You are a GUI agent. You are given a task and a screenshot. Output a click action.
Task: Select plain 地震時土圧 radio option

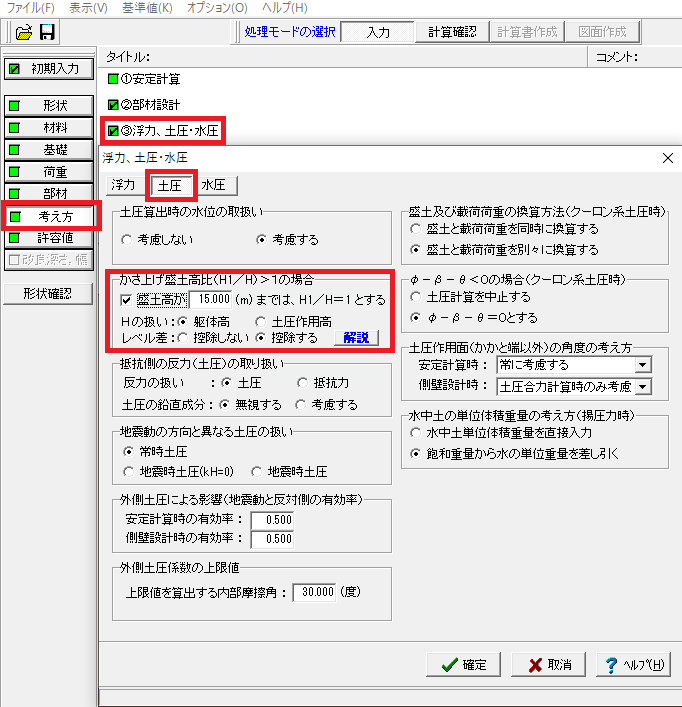pos(256,472)
